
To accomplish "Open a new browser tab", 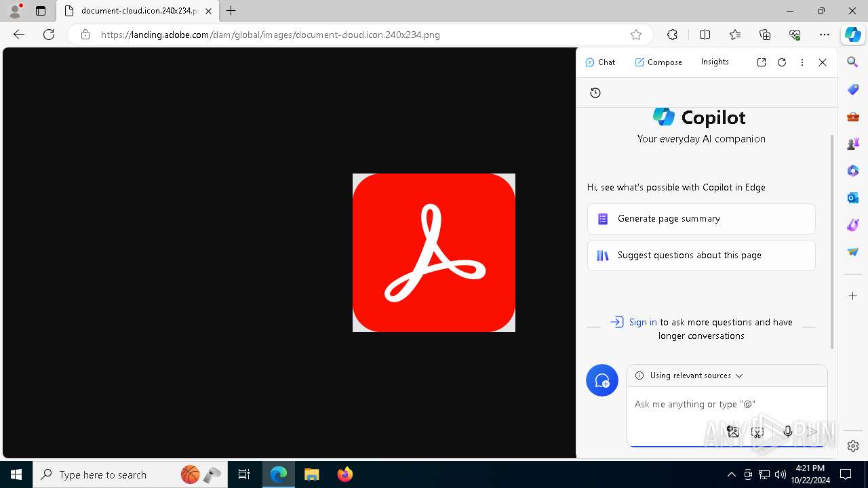I will coord(231,11).
